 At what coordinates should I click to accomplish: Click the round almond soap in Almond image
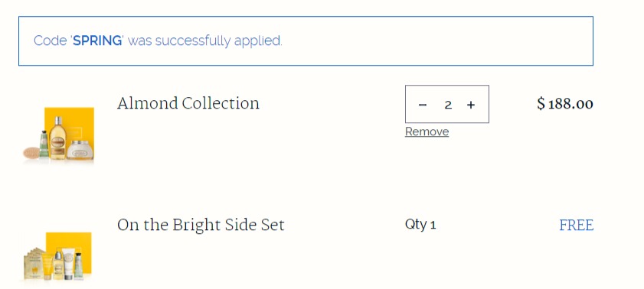tap(31, 153)
